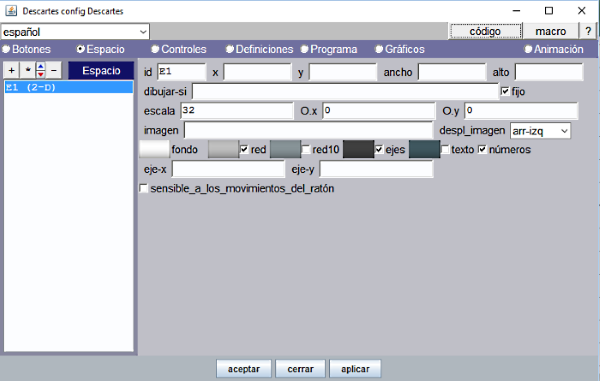The image size is (600, 381).
Task: Click the Java icon in title bar
Action: [11, 11]
